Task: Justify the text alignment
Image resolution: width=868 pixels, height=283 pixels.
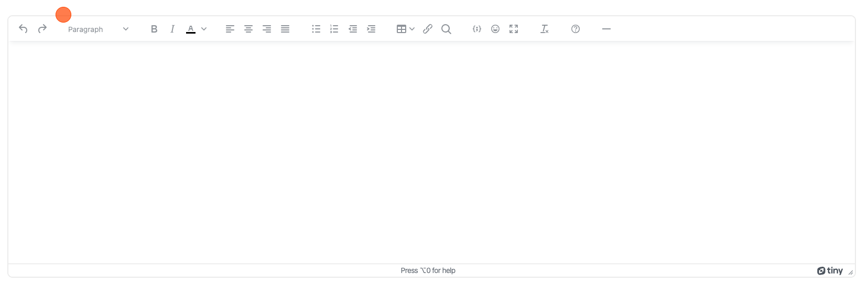Action: pyautogui.click(x=285, y=29)
